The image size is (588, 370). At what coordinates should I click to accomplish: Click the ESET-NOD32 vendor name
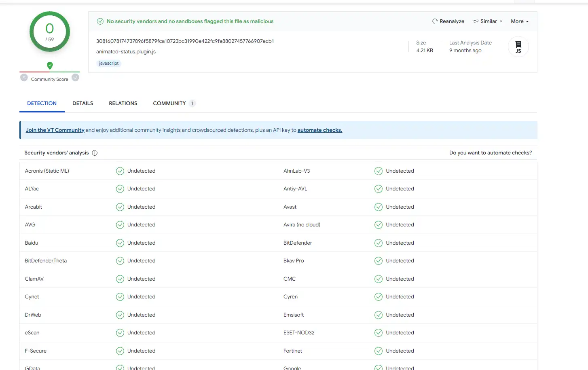299,333
